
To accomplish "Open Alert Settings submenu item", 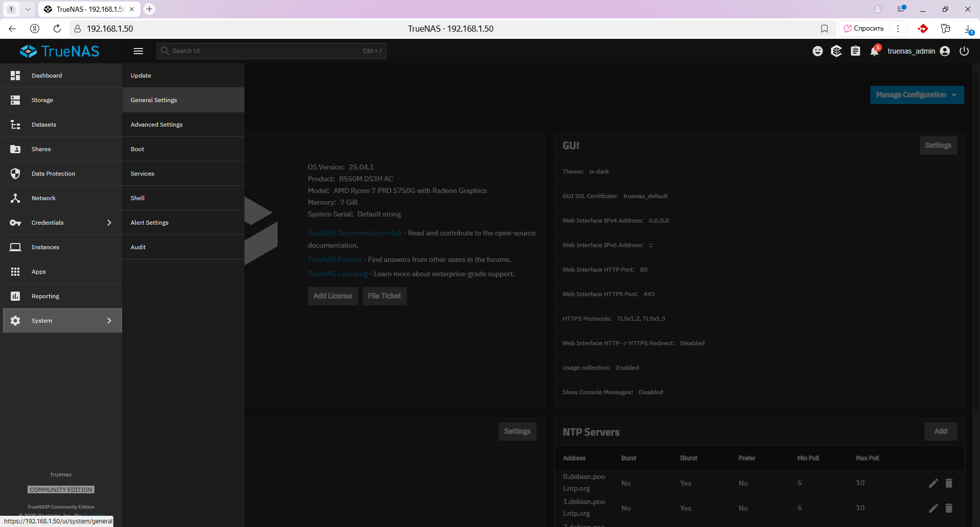I will click(183, 223).
